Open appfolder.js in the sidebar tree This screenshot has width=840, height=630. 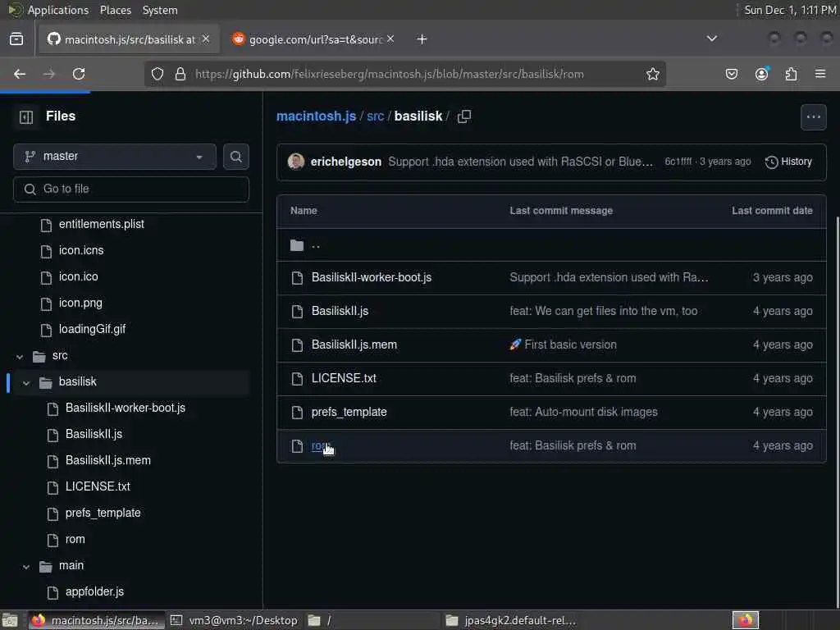(x=94, y=591)
